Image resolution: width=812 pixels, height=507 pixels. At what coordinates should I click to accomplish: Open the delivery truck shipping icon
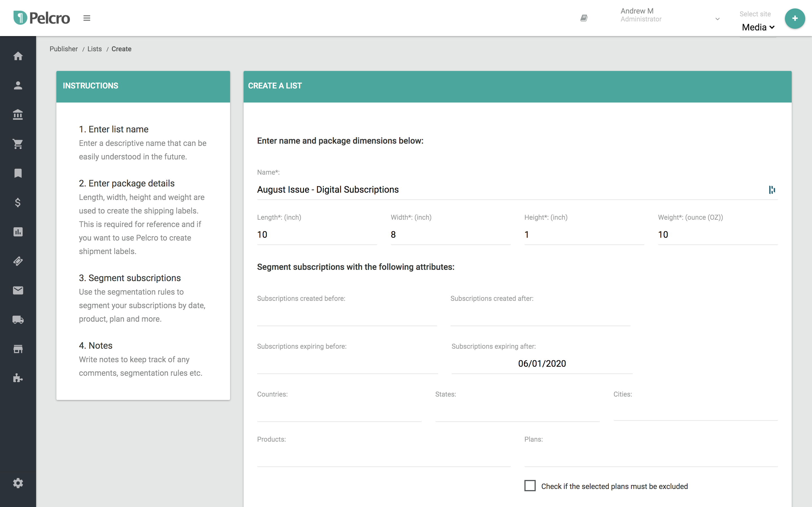pos(18,320)
